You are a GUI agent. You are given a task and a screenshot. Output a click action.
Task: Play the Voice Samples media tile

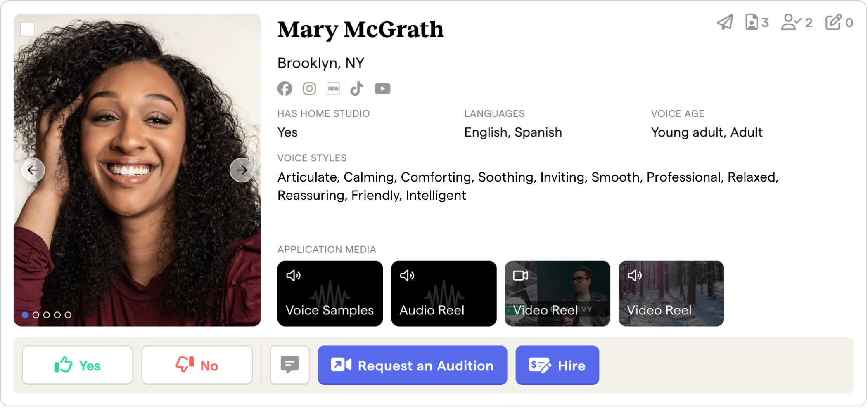tap(330, 293)
